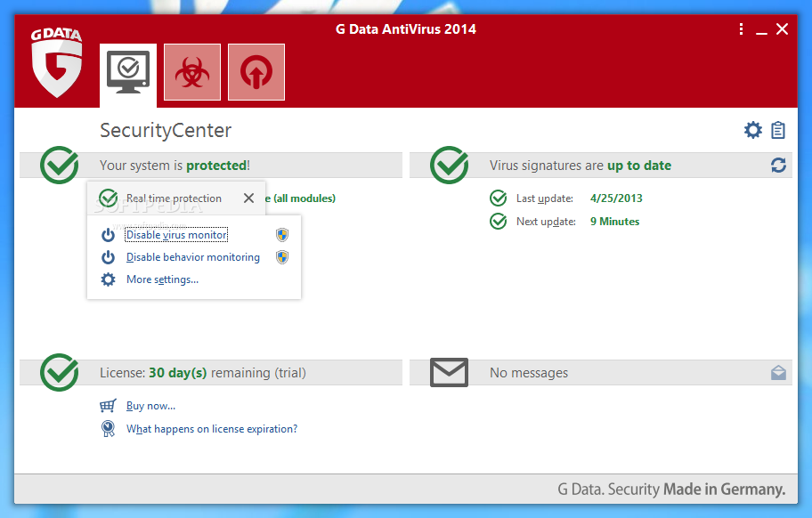Click the green checkmark next to Real time protection
This screenshot has height=518, width=812.
[x=109, y=198]
